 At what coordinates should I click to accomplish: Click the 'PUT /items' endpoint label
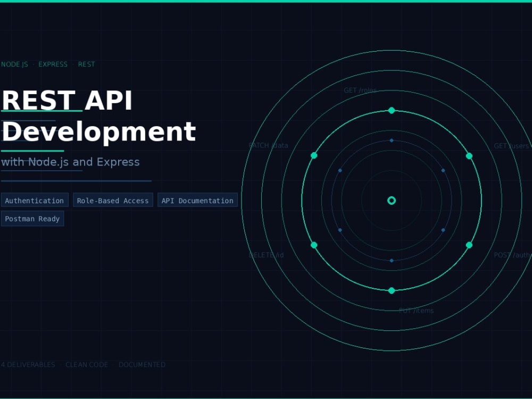click(x=417, y=311)
